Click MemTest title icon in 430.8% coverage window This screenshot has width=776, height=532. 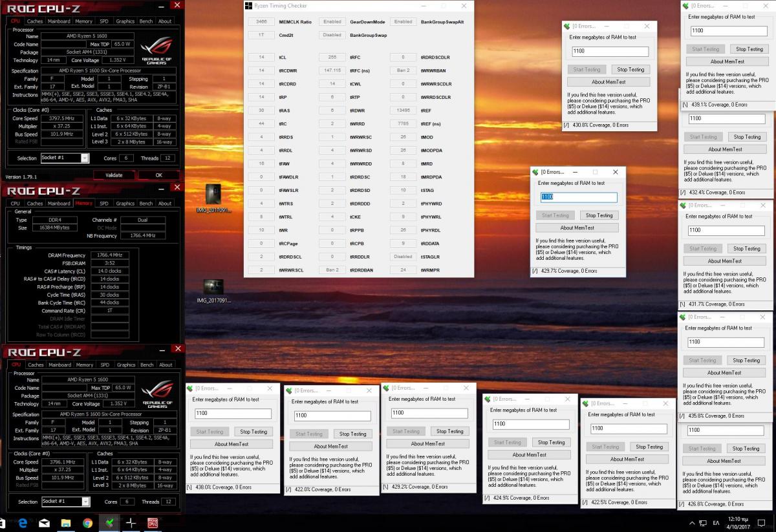click(566, 27)
